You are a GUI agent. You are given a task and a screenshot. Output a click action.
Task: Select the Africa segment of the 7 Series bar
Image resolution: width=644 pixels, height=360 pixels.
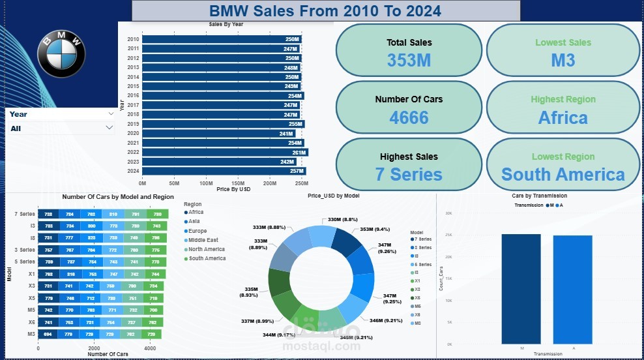pyautogui.click(x=48, y=214)
